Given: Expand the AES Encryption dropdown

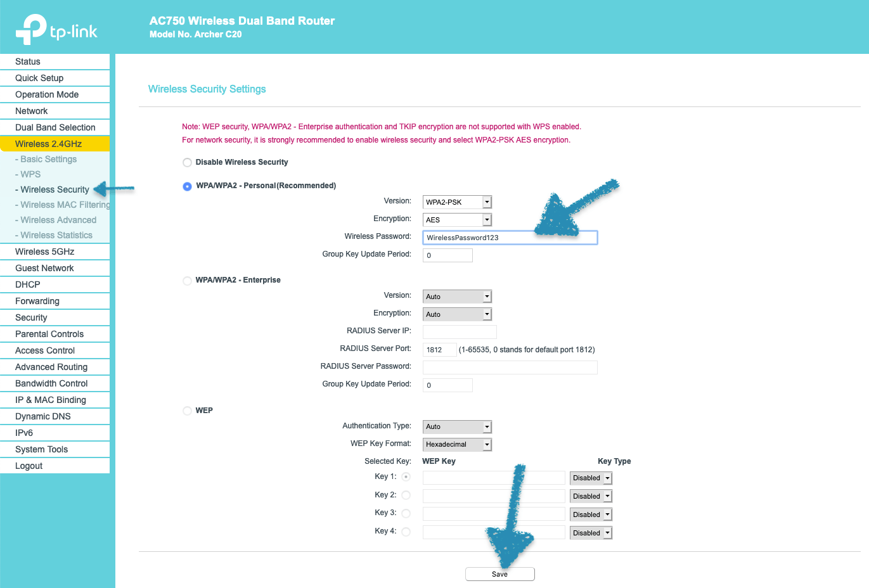Looking at the screenshot, I should [457, 220].
